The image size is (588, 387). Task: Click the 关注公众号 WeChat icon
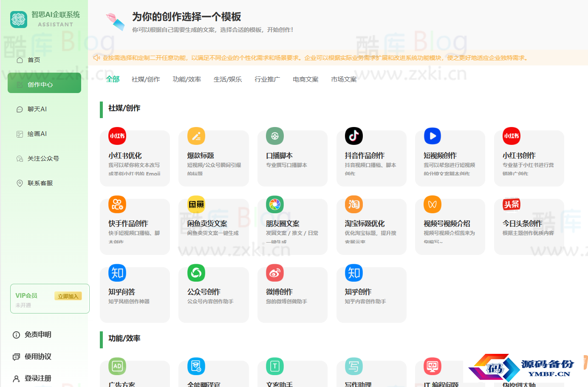(20, 158)
